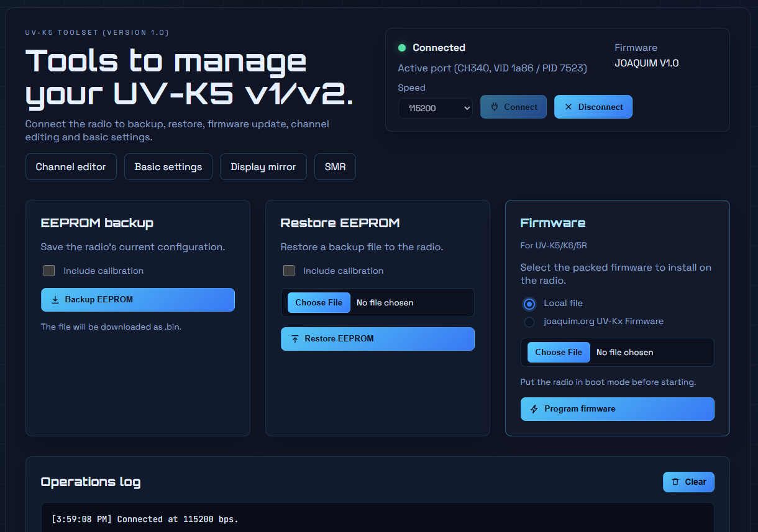Screen dimensions: 758x532
Task: Choose a backup file to restore
Action: tap(318, 302)
